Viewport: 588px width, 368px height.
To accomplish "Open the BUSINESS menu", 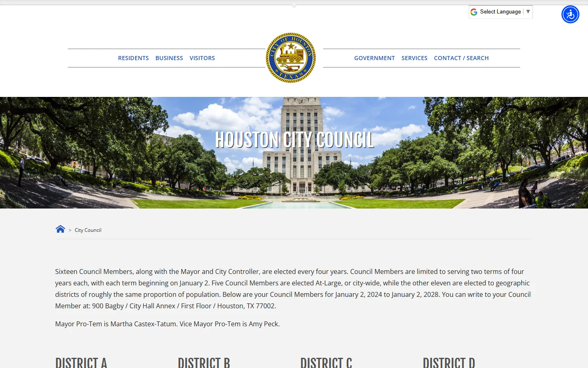I will tap(169, 58).
